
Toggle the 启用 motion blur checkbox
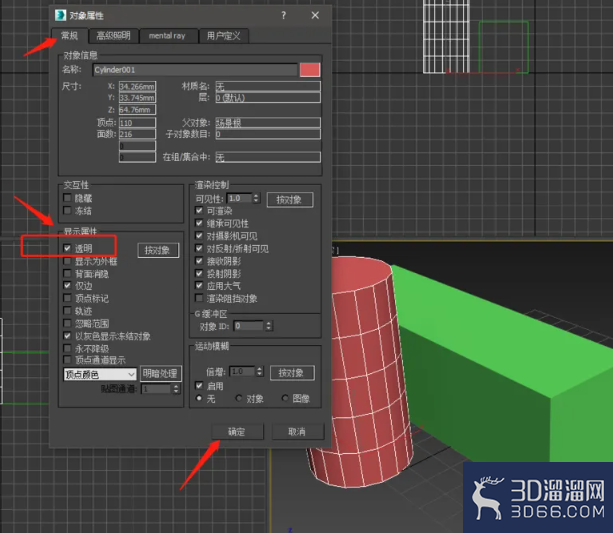click(199, 386)
